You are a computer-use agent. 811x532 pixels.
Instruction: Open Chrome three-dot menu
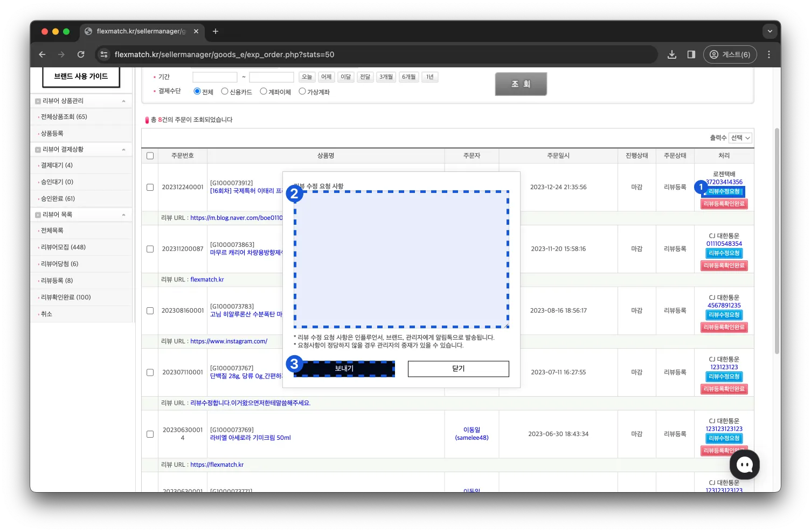click(x=769, y=54)
